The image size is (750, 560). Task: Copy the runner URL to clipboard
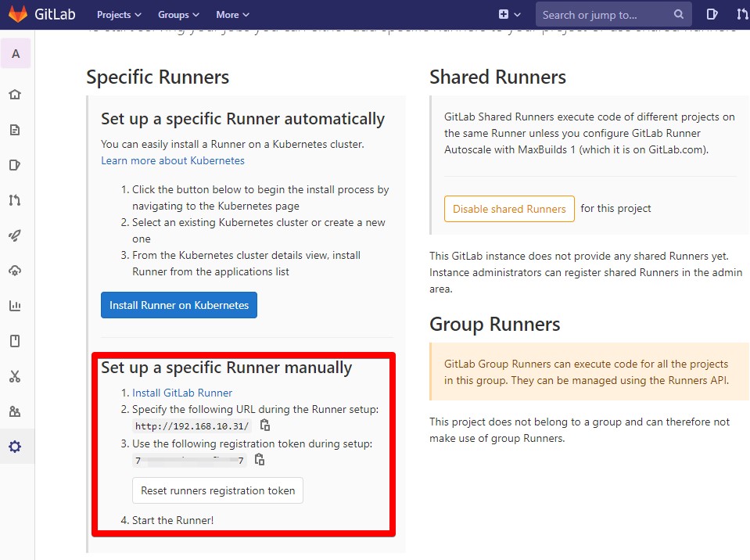tap(265, 425)
